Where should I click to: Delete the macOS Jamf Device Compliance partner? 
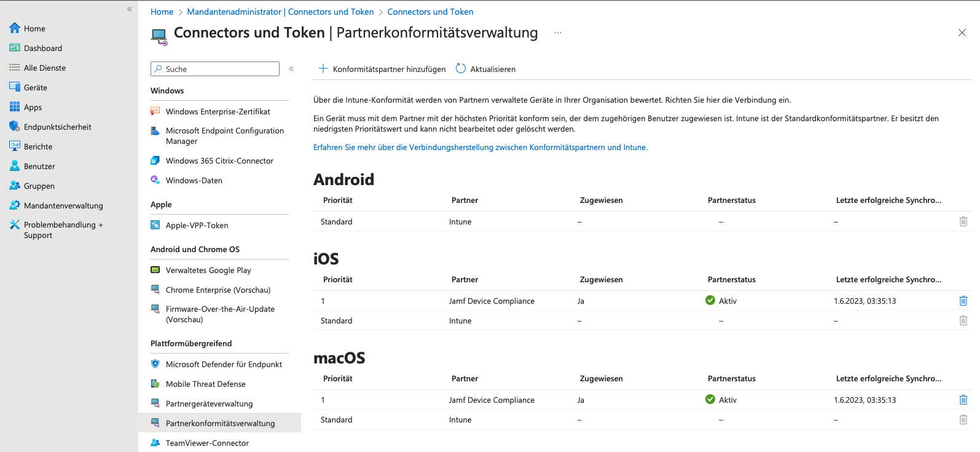[x=963, y=400]
